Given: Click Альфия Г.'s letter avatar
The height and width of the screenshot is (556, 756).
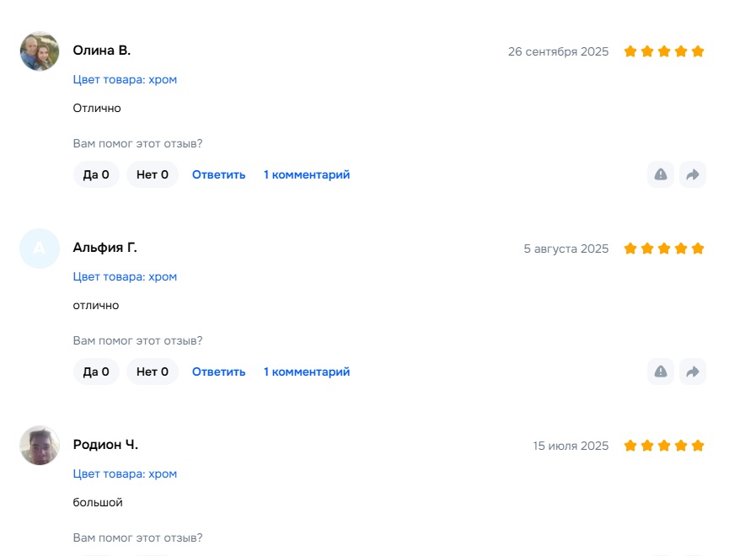Looking at the screenshot, I should (40, 249).
